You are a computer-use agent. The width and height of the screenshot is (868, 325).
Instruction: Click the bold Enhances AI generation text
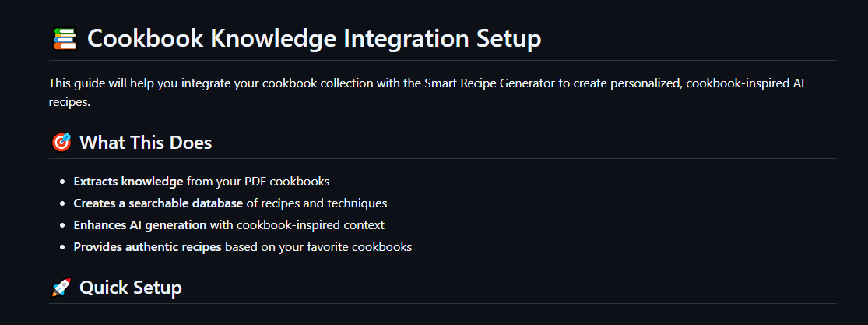[x=140, y=225]
